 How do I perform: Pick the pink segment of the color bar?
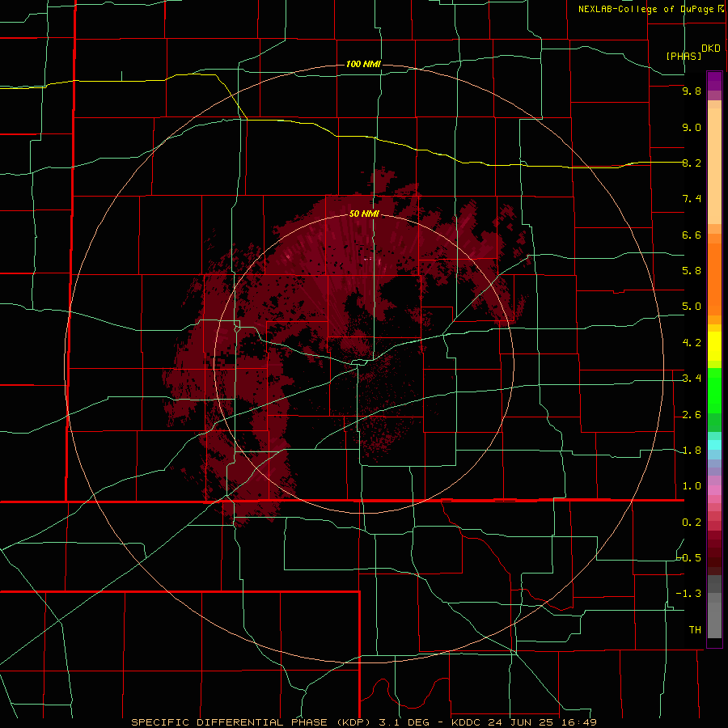point(714,490)
